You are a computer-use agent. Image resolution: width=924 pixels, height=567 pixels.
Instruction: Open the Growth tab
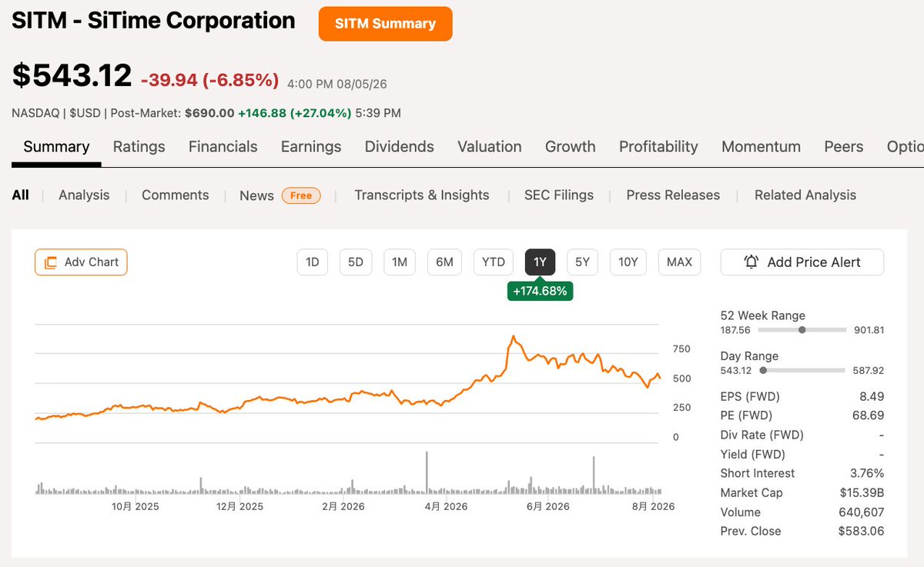tap(571, 147)
